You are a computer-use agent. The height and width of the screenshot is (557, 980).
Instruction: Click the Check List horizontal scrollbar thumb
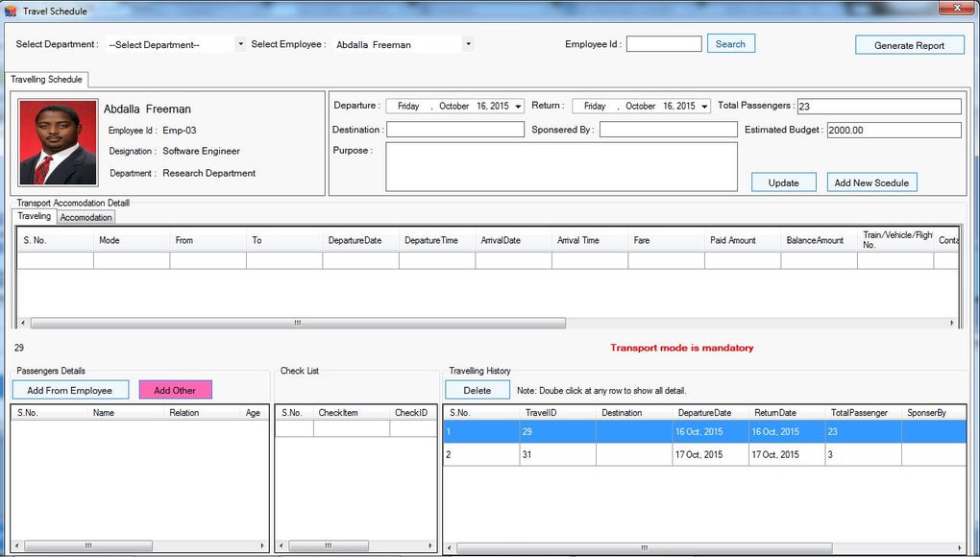(328, 545)
